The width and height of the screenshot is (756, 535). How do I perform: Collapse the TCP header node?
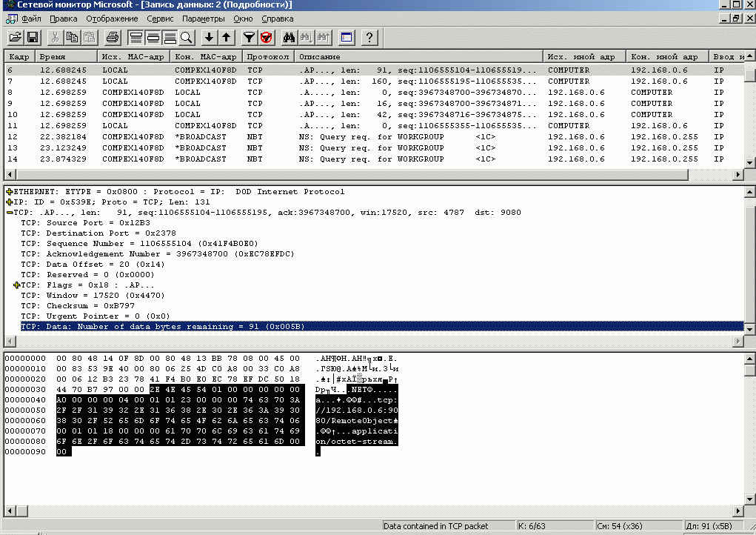9,212
